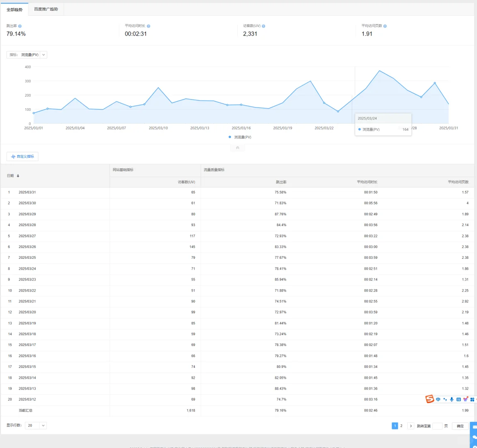This screenshot has height=448, width=477.
Task: Click the help icon next to 平均访问时长
Action: pos(148,26)
